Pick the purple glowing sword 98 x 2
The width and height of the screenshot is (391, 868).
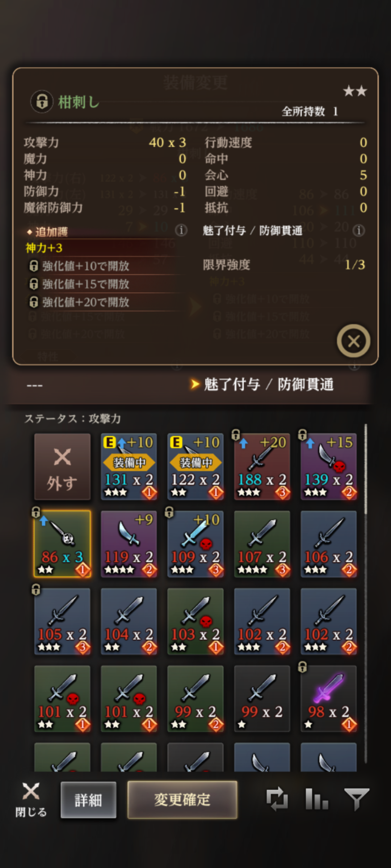point(329,699)
